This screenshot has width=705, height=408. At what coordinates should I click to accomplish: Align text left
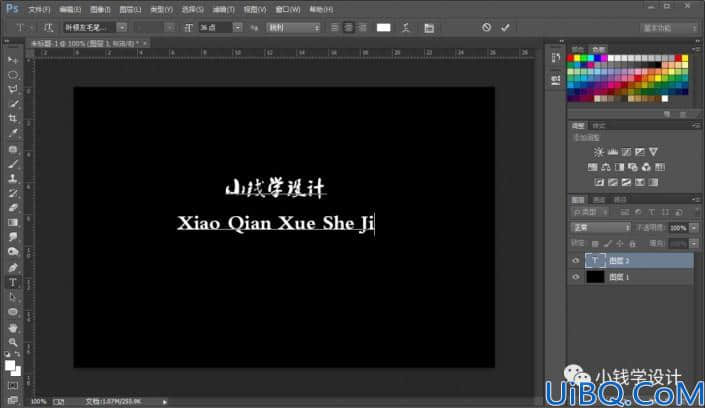[335, 28]
